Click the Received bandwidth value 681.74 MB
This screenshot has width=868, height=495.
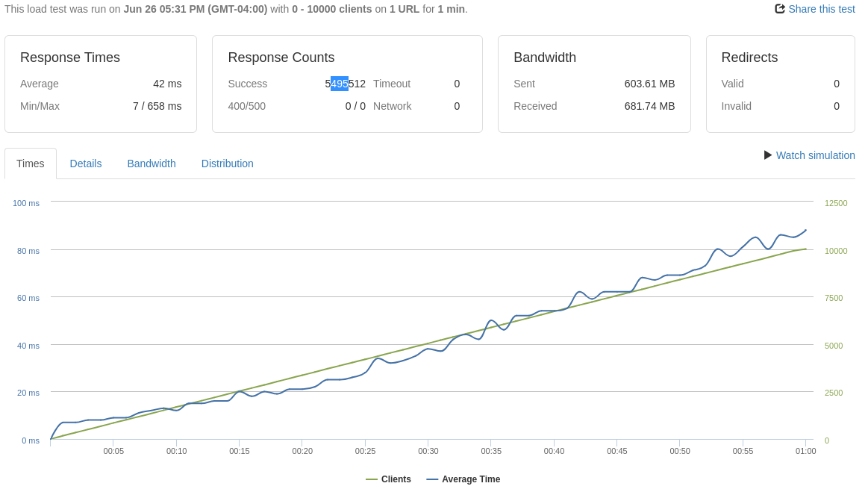649,106
